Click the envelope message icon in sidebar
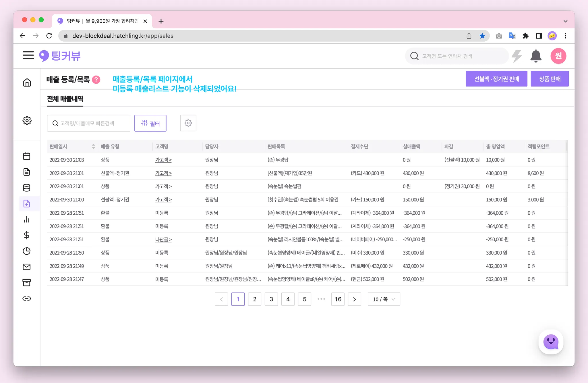Image resolution: width=588 pixels, height=383 pixels. pos(27,267)
